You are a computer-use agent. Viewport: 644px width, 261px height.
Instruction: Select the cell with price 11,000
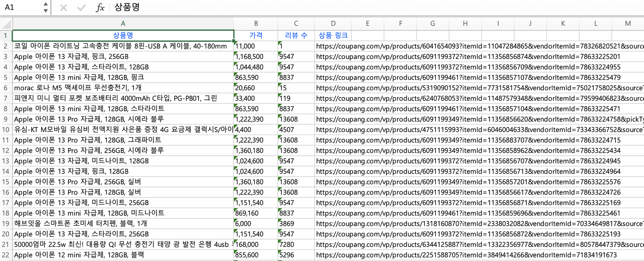[x=256, y=46]
